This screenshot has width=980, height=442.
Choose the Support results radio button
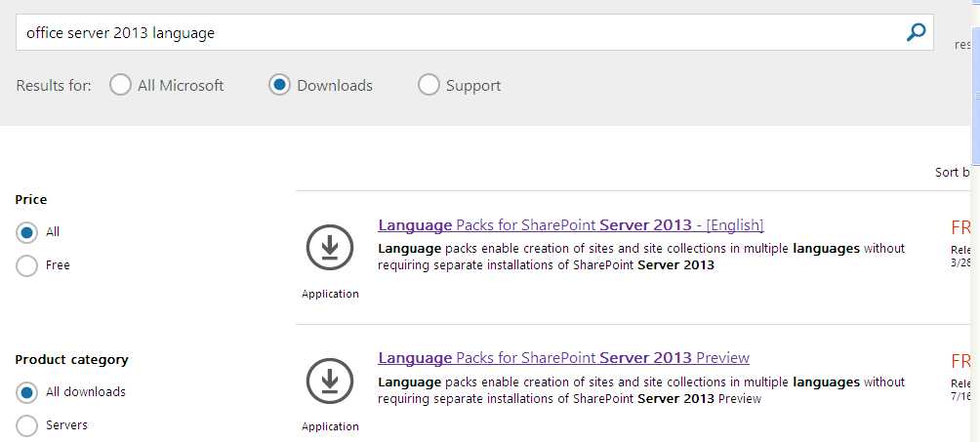429,85
